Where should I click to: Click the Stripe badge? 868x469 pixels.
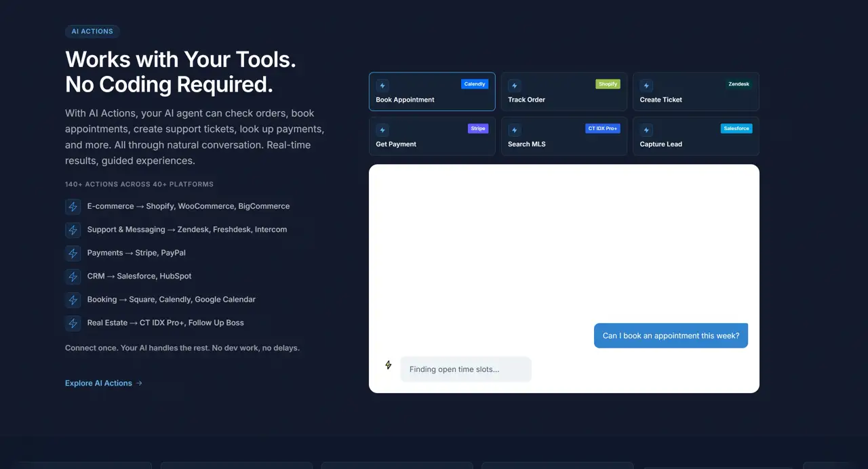click(x=478, y=129)
